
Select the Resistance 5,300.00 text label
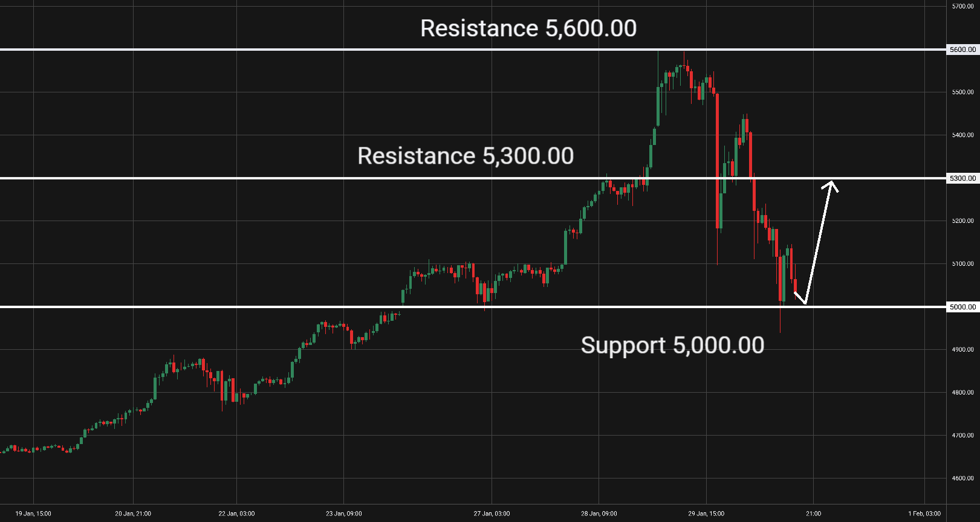pos(466,156)
